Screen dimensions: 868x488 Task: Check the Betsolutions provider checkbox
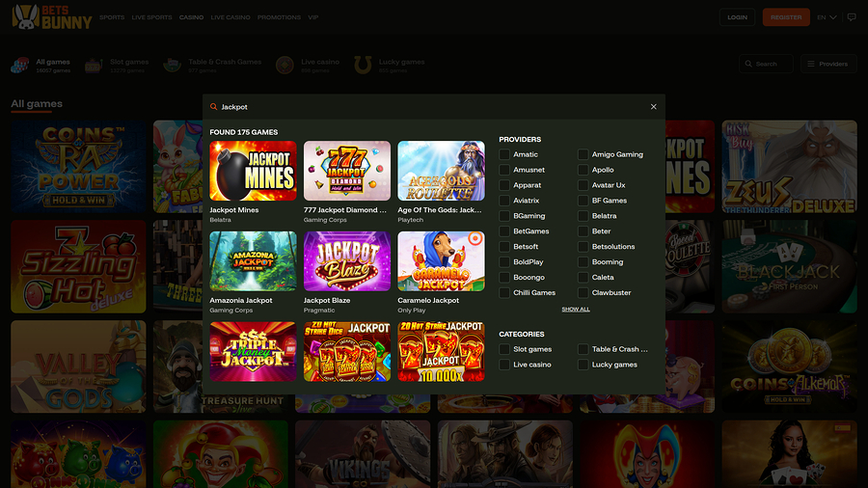pyautogui.click(x=583, y=247)
